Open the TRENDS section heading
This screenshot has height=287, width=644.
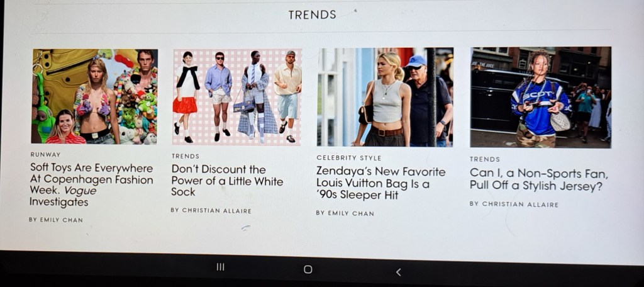tap(312, 15)
